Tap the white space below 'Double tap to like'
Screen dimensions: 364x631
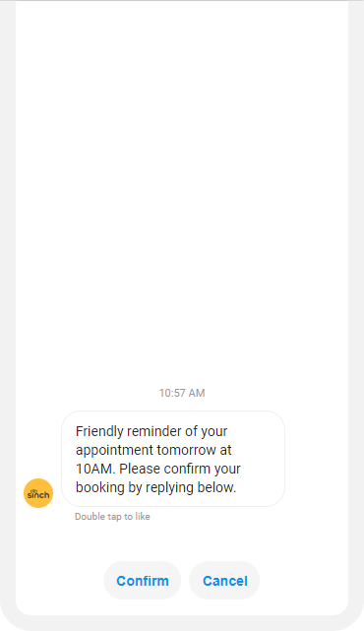[x=182, y=541]
